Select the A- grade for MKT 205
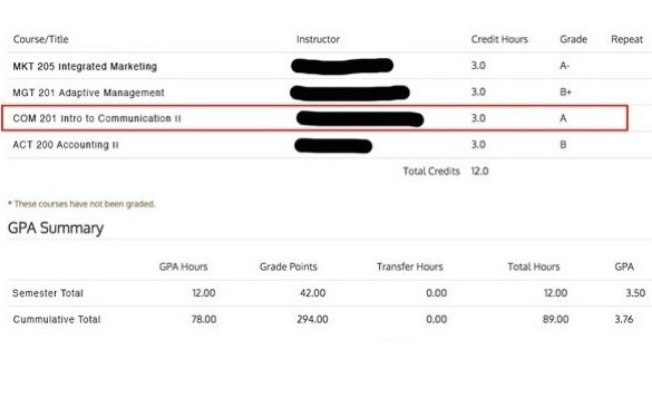Image resolution: width=652 pixels, height=408 pixels. (x=564, y=66)
